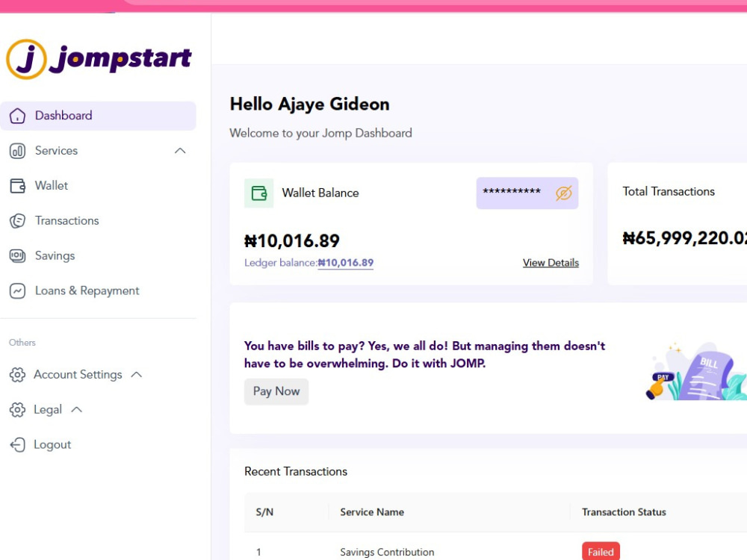The width and height of the screenshot is (747, 560).
Task: Collapse the Account Settings chevron
Action: [136, 375]
